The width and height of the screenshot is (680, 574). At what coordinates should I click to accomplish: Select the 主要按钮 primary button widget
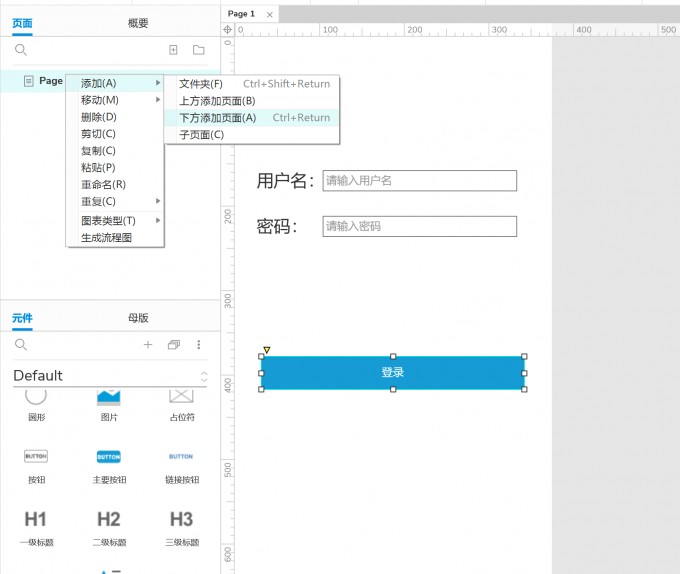click(109, 467)
